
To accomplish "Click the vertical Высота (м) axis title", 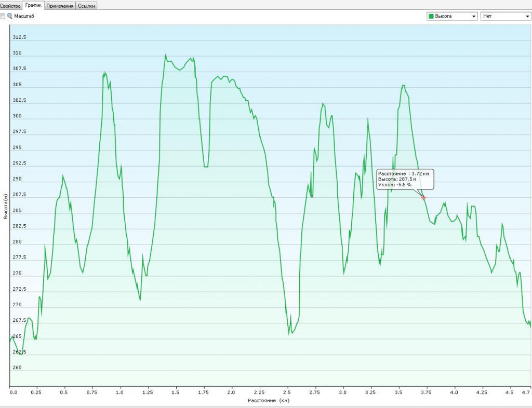I will (5, 206).
